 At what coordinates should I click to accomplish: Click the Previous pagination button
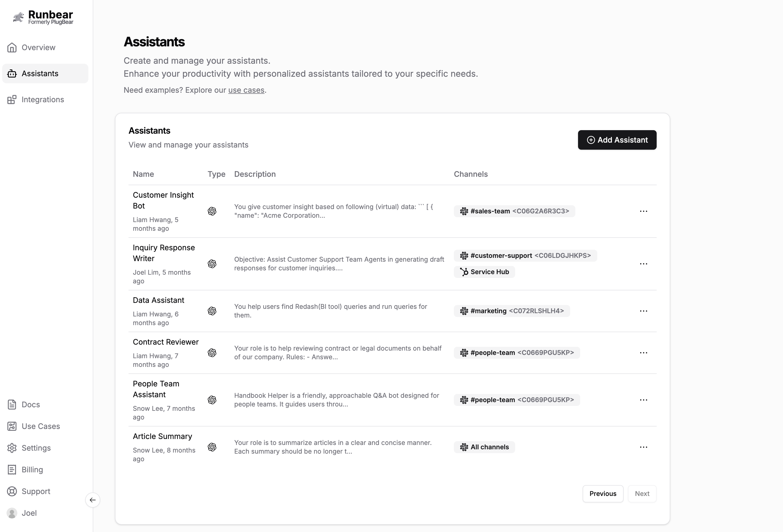coord(603,493)
